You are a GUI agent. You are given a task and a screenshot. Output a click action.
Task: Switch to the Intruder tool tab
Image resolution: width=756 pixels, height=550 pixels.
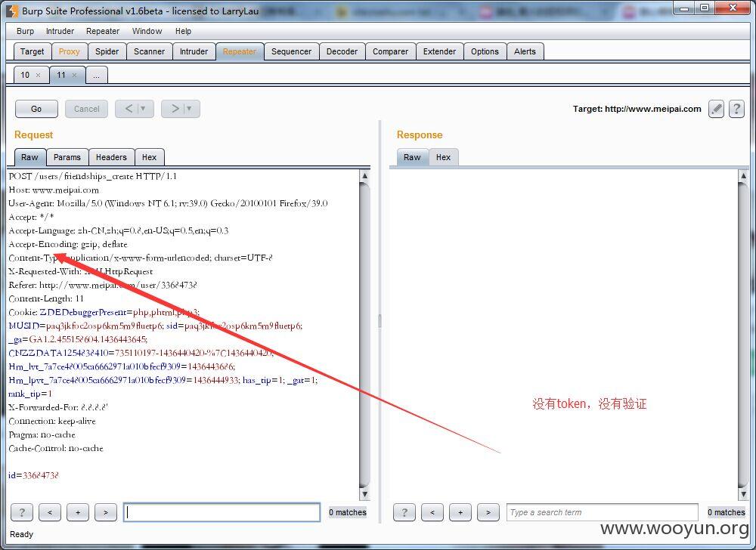[x=194, y=51]
